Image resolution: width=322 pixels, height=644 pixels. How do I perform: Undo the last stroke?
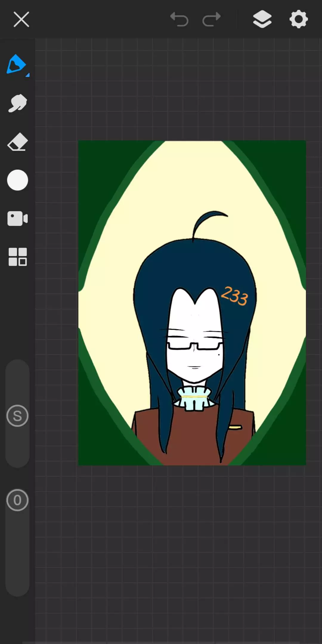pos(179,20)
